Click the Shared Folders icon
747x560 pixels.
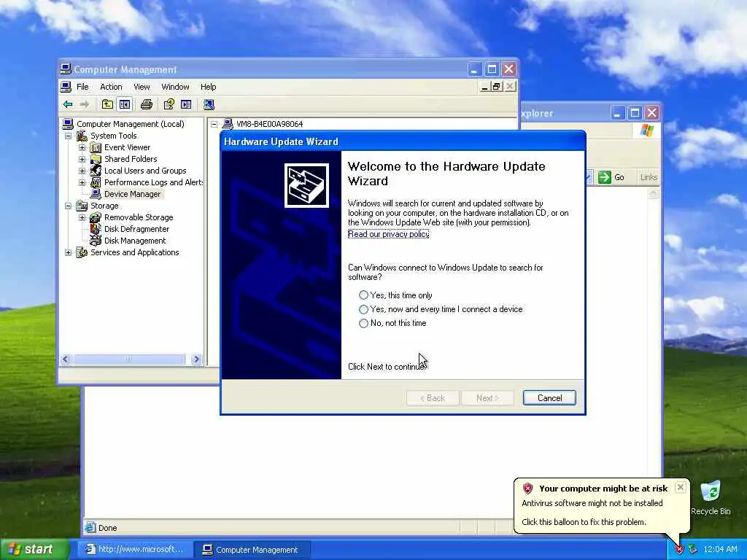(x=96, y=159)
